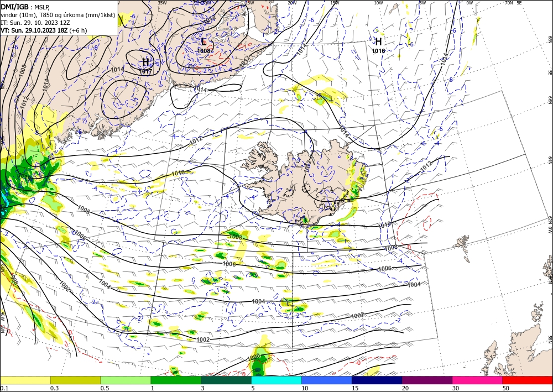Viewport: 553px width, 392px height.
Task: Click the 20W longitude label
Action: tap(291, 3)
